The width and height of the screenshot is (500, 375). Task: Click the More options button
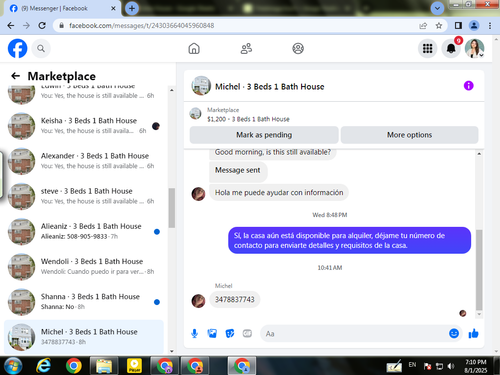[x=409, y=135]
